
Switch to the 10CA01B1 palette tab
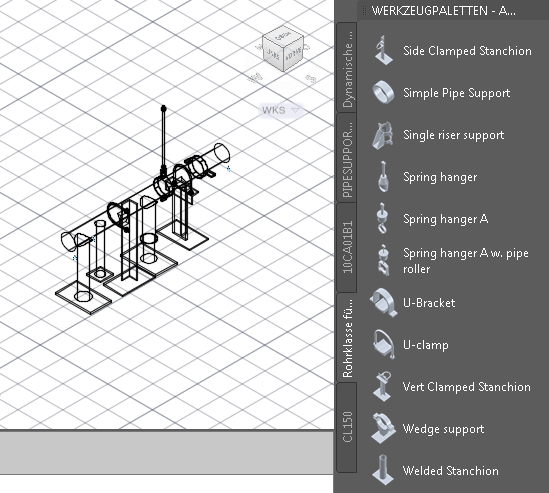click(x=347, y=247)
